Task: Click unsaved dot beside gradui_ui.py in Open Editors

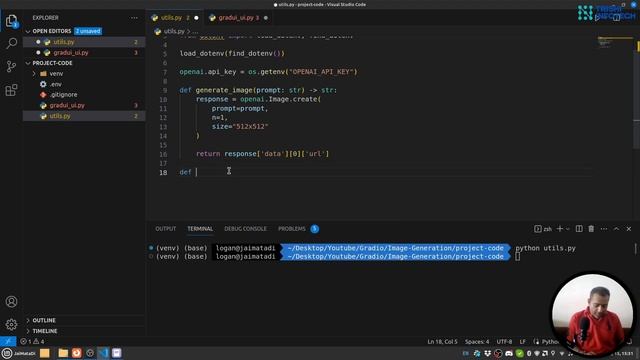Action: [38, 53]
